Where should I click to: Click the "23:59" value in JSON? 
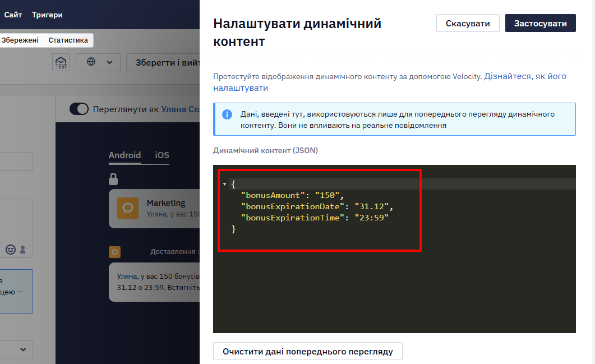(371, 218)
